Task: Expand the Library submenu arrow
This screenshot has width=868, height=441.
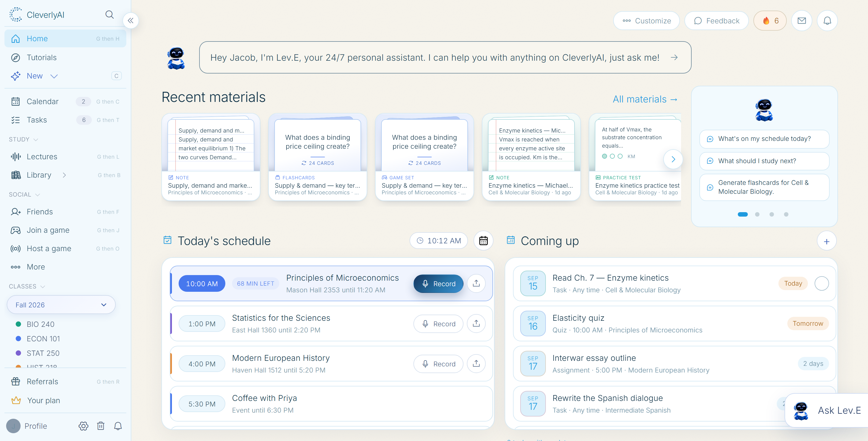Action: 64,175
